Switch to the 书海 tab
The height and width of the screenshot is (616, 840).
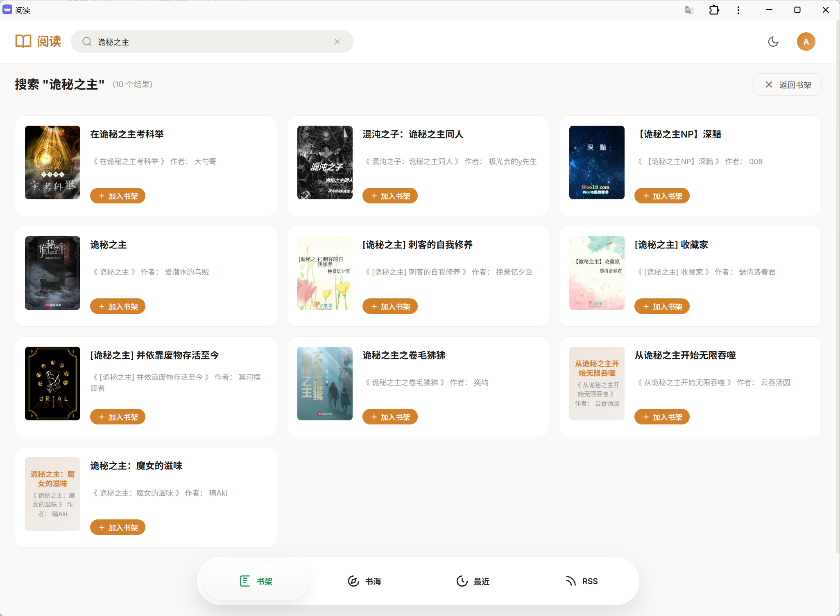click(365, 581)
